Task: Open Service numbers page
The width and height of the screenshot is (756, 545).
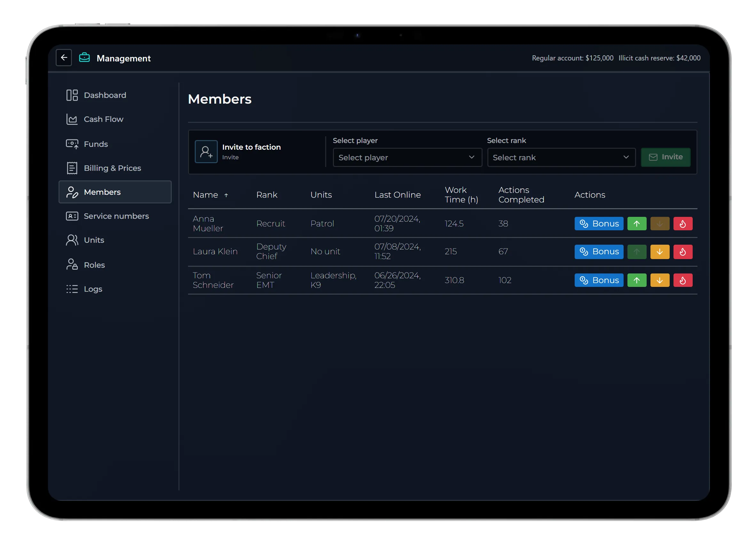Action: 115,216
